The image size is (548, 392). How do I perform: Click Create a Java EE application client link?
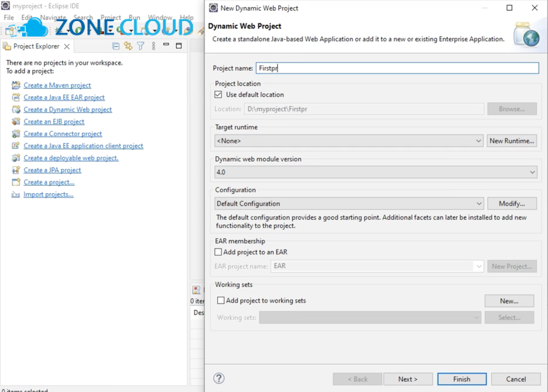(83, 146)
